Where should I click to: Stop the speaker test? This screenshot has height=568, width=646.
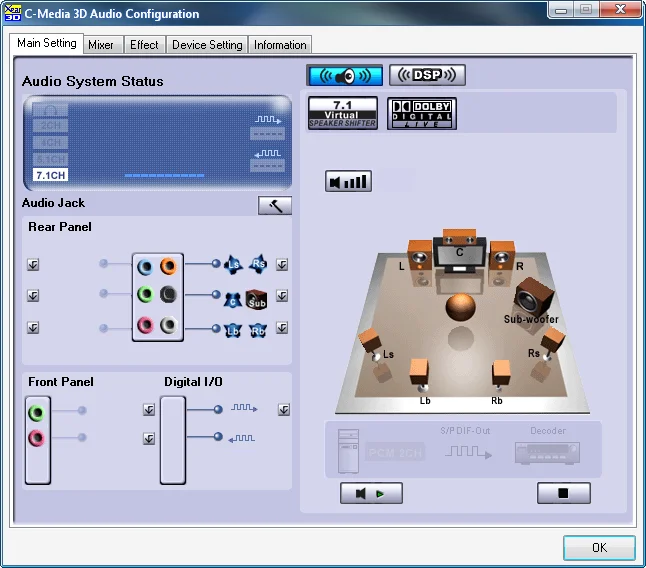pos(564,493)
